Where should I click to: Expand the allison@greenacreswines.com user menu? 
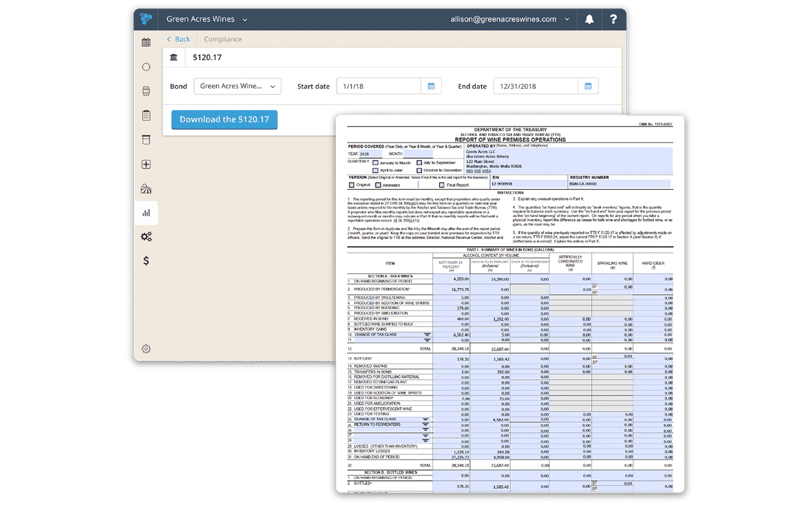click(x=510, y=19)
